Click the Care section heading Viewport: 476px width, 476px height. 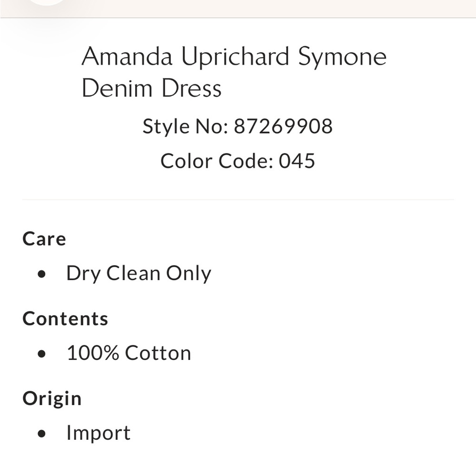click(x=44, y=238)
